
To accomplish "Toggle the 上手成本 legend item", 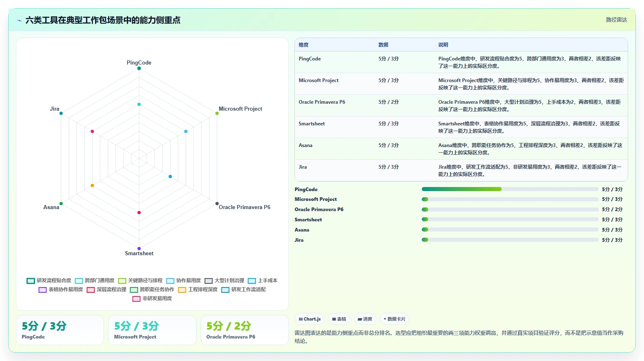I will [263, 281].
